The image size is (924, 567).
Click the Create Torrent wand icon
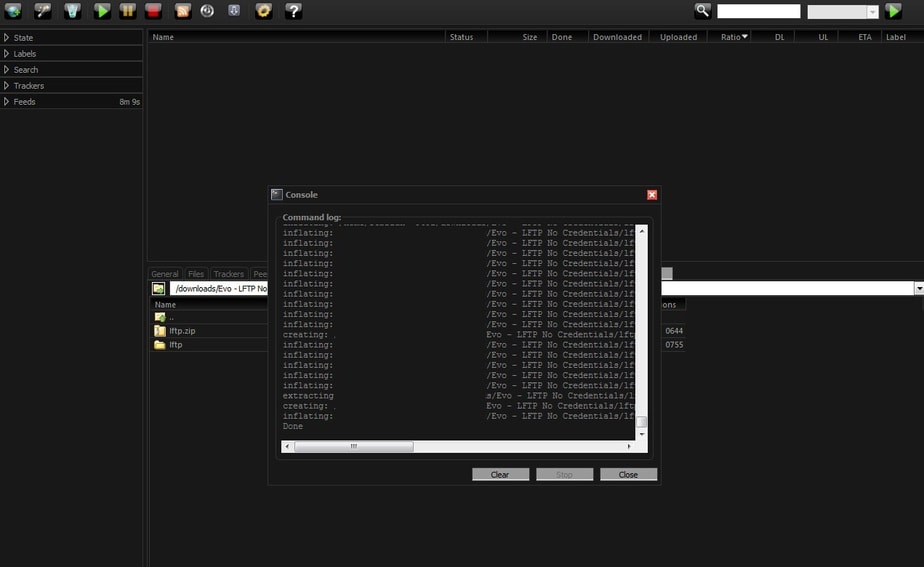pos(42,11)
